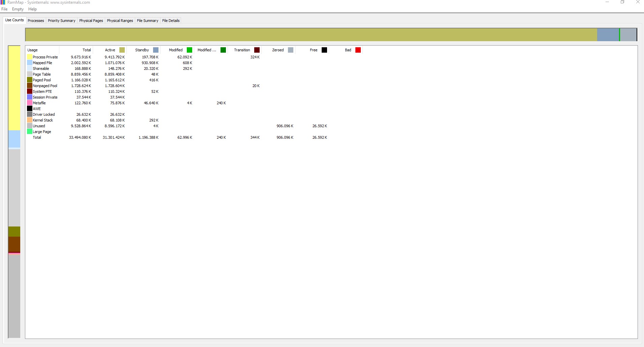Click the Zeroed gray-blue swatch
This screenshot has height=347, width=644.
point(291,50)
